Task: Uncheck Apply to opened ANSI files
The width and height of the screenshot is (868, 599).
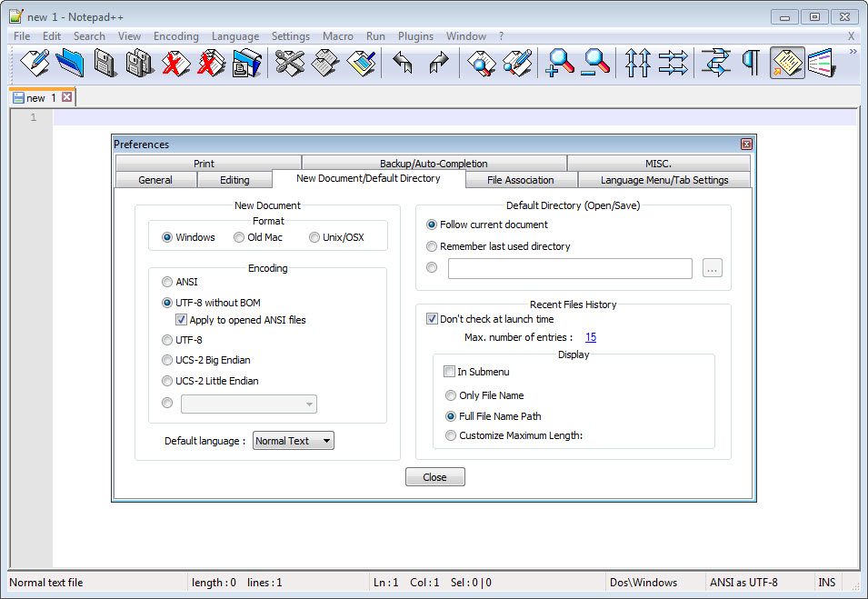Action: (182, 320)
